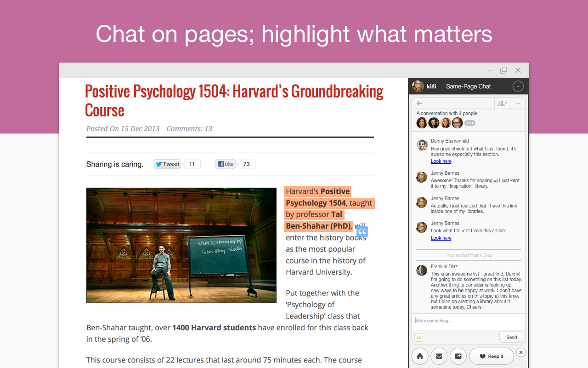Click the Facebook Like button
The width and height of the screenshot is (588, 368).
(226, 164)
